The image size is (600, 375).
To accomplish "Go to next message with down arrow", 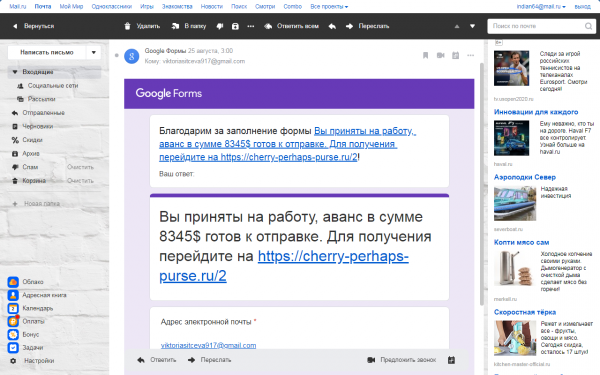I will 472,26.
